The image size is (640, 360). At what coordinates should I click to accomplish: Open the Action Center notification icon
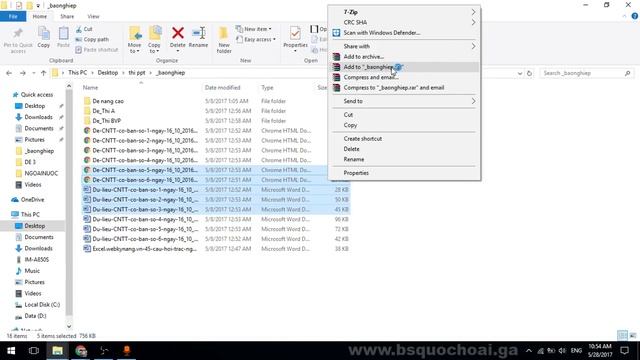(625, 351)
